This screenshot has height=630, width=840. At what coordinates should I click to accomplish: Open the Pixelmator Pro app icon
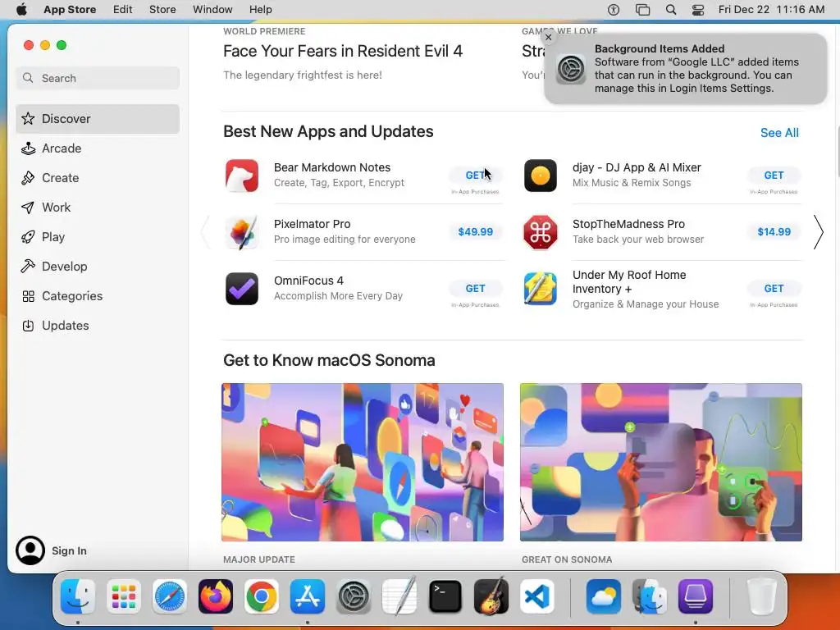[x=242, y=232]
